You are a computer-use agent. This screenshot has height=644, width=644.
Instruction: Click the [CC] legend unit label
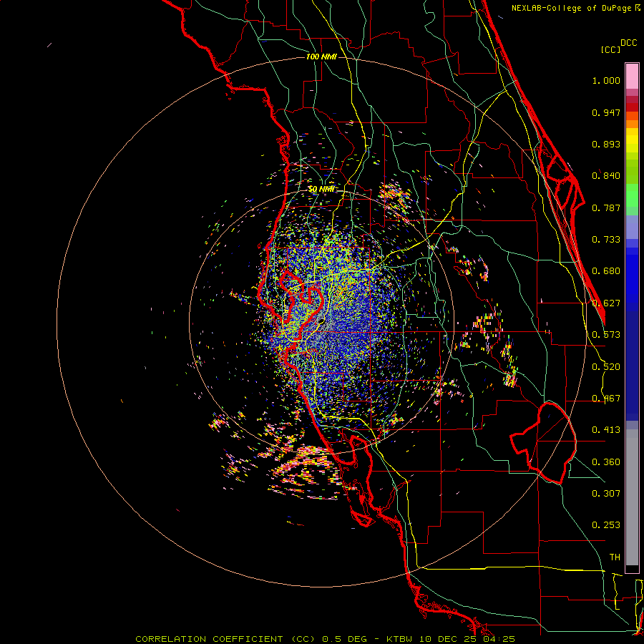pos(610,49)
